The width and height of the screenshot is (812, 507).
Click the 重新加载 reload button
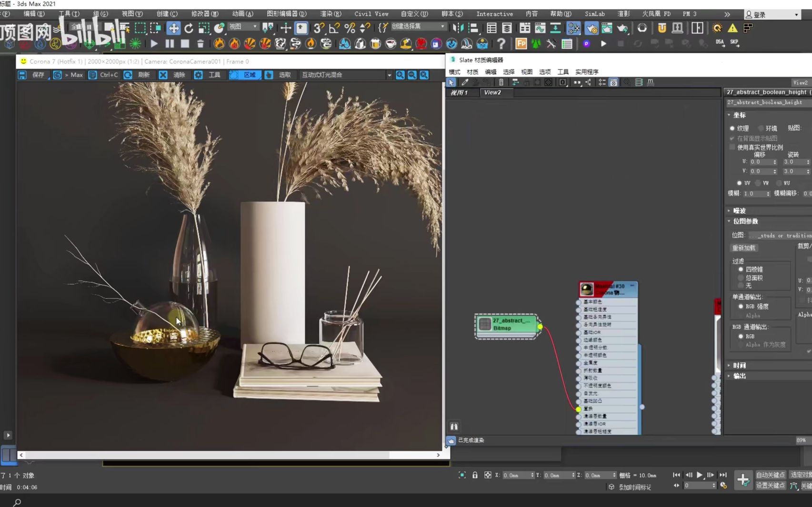tap(744, 248)
